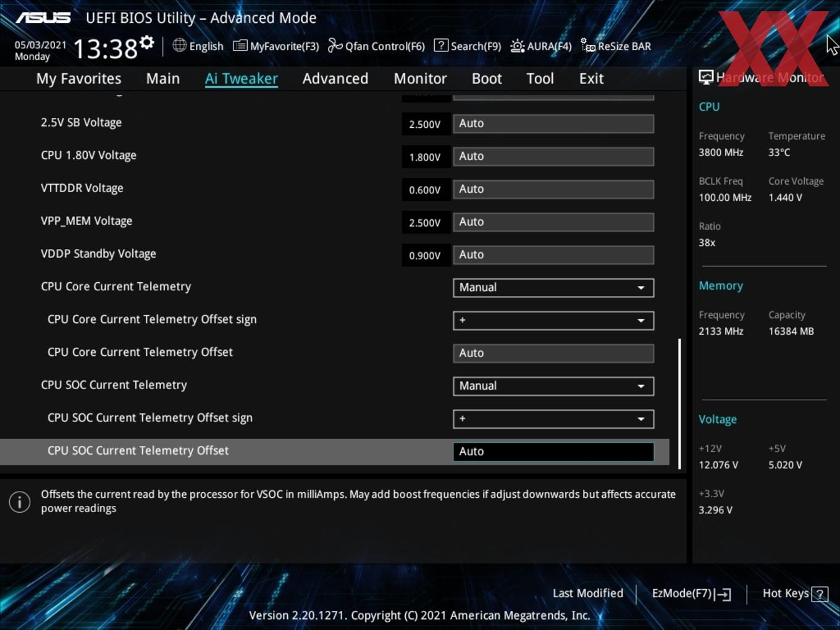Click the 2.5V SB Voltage label
This screenshot has width=840, height=630.
tap(81, 122)
